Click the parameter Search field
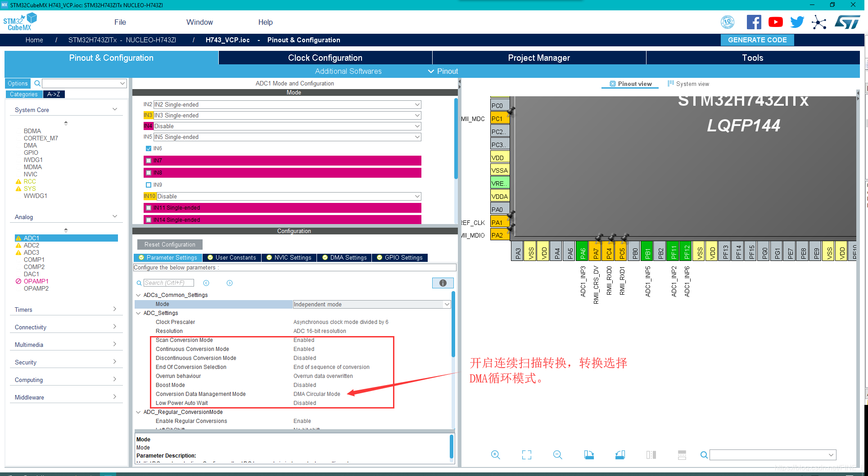The image size is (868, 476). click(168, 283)
